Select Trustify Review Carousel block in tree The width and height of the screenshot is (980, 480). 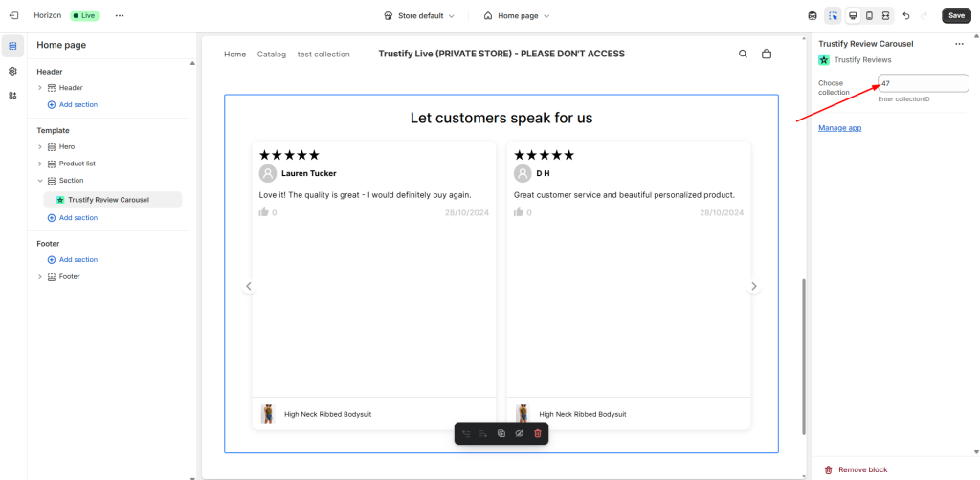tap(113, 200)
